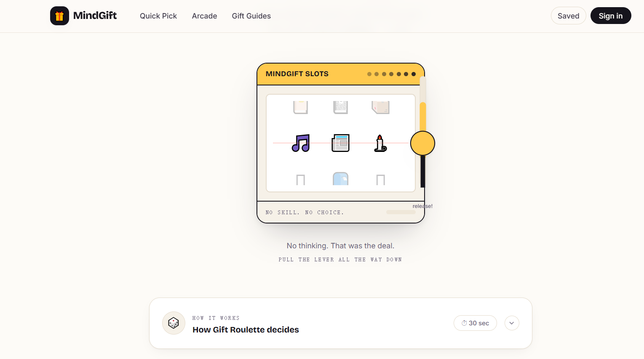Click the "How Gift Roulette decides" heading

[246, 330]
